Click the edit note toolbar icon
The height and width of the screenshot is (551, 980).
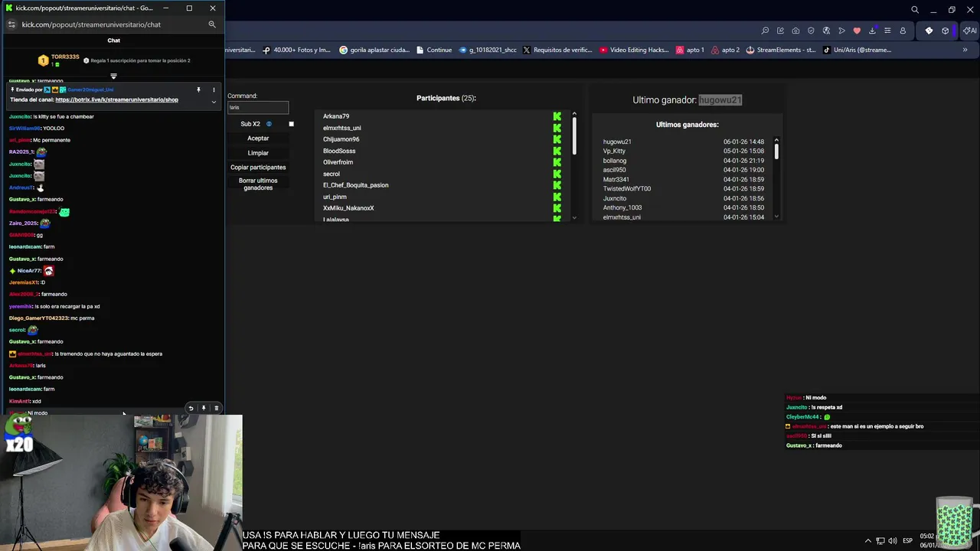pos(780,31)
